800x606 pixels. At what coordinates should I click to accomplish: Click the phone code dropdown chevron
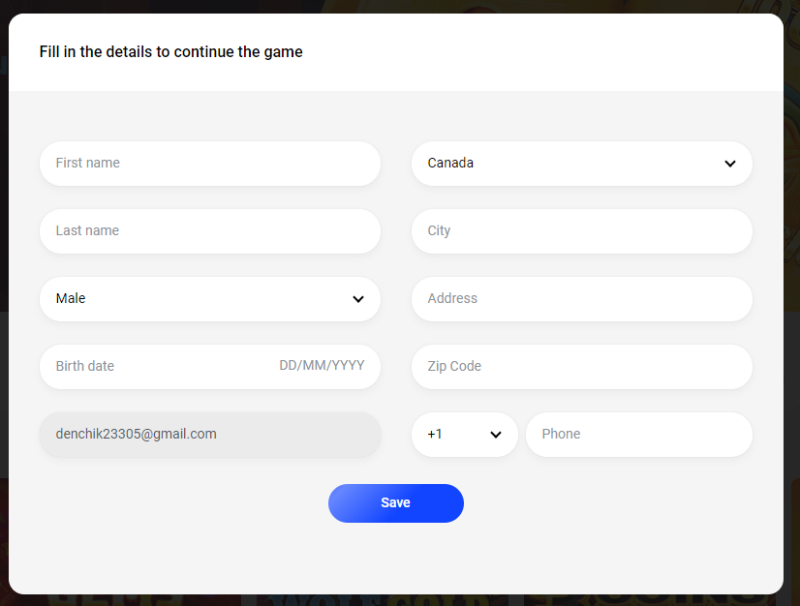click(x=495, y=434)
